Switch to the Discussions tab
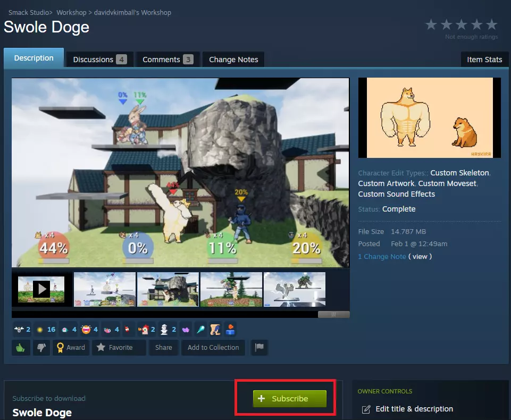 [100, 60]
